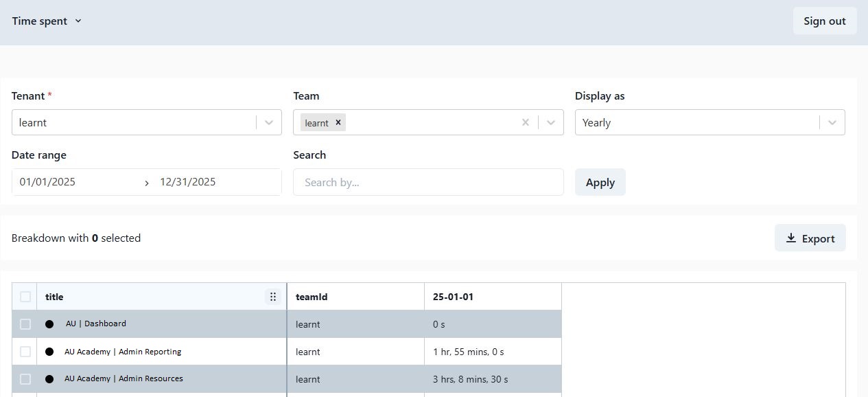Remove the learnt tag from Team

click(x=338, y=122)
